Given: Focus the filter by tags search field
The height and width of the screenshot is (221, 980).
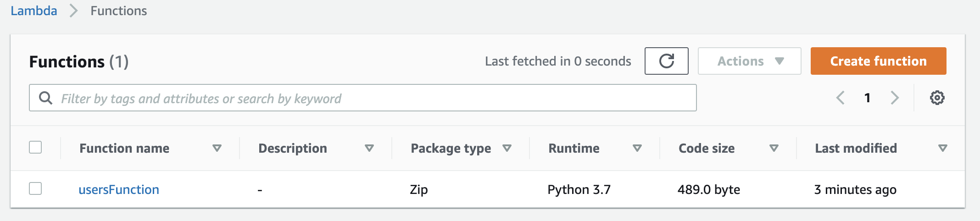Looking at the screenshot, I should 362,98.
